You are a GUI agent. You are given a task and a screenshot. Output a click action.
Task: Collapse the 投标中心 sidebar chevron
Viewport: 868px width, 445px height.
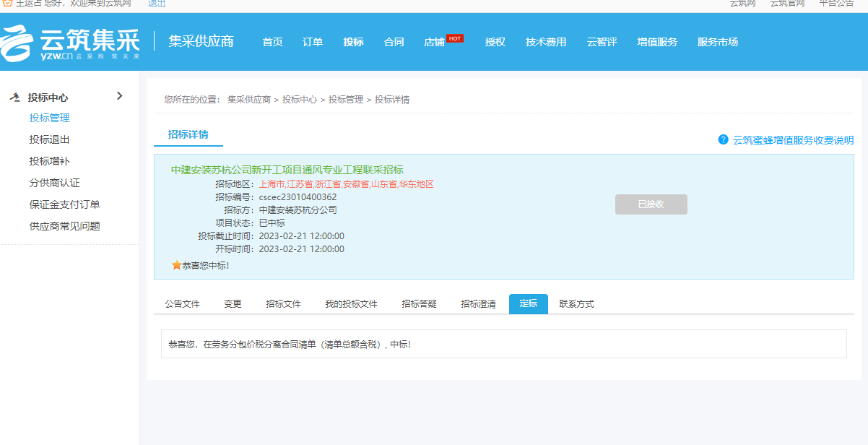[x=120, y=96]
